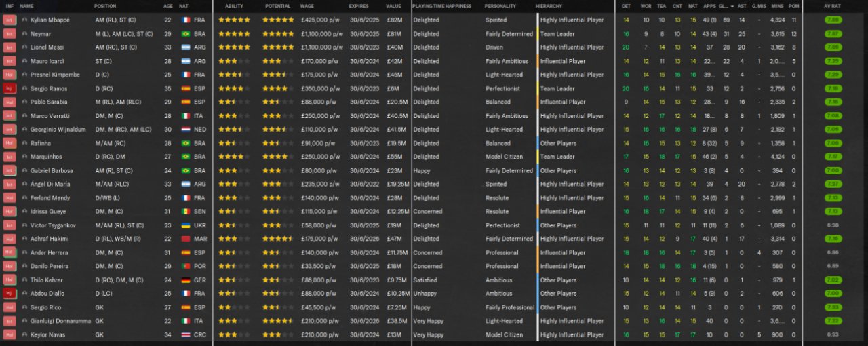This screenshot has width=868, height=346.
Task: Sort by the DET column header
Action: pyautogui.click(x=626, y=6)
